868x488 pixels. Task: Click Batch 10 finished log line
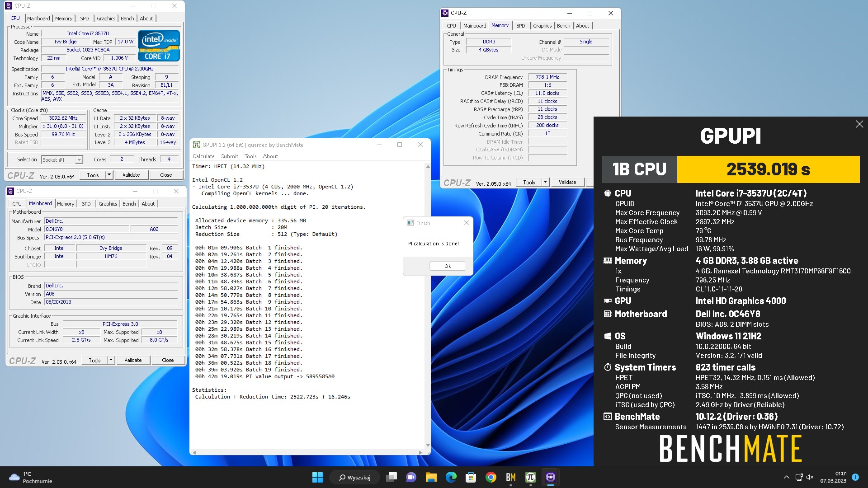[249, 309]
